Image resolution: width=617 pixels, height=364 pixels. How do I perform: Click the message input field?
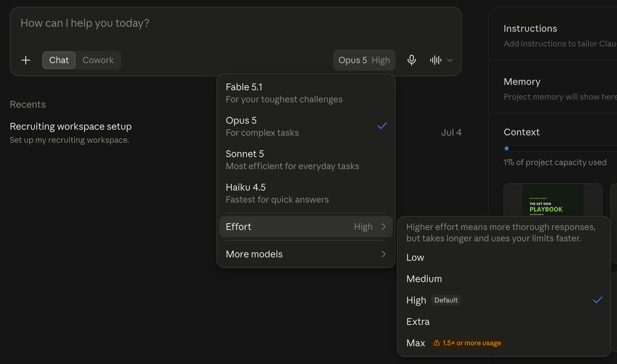pos(235,23)
